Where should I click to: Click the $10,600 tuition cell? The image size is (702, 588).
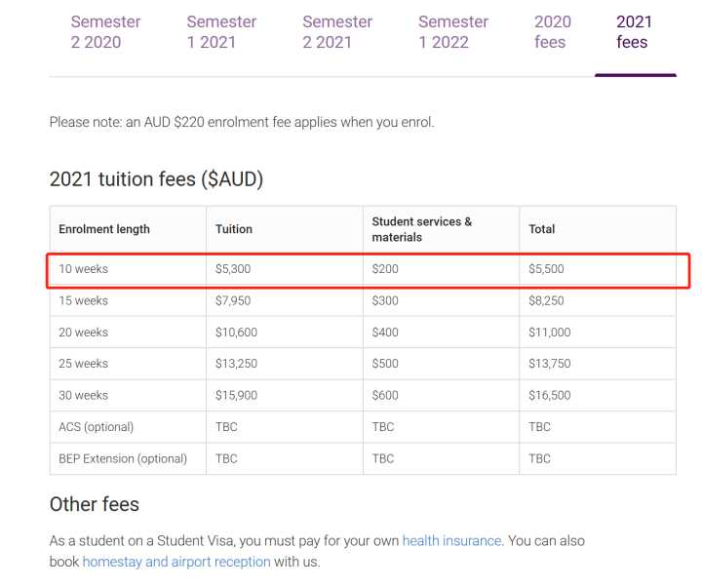pos(236,333)
